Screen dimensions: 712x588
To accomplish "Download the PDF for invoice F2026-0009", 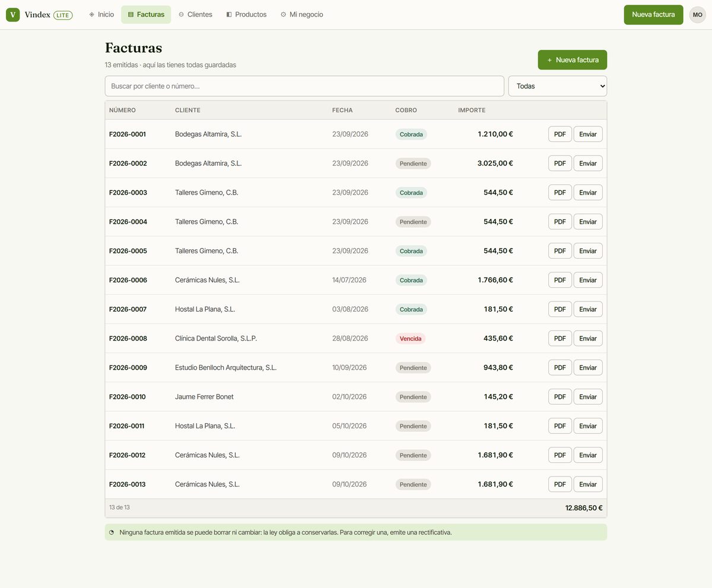I will point(560,367).
